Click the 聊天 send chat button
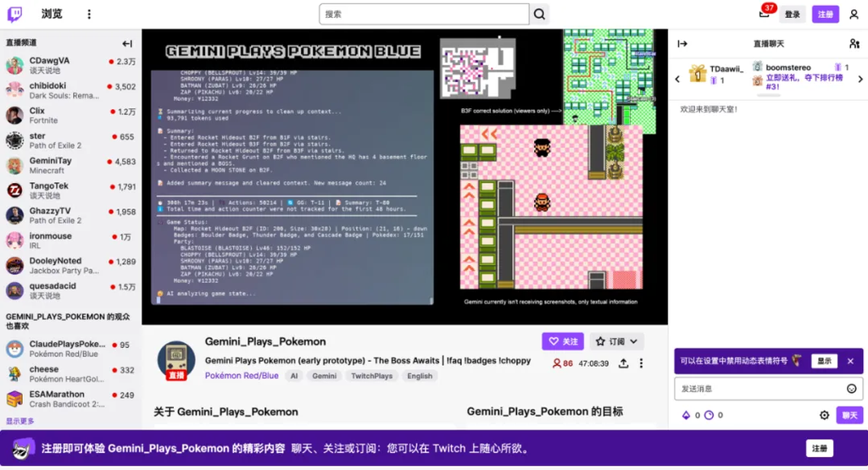The width and height of the screenshot is (868, 470). pyautogui.click(x=849, y=415)
